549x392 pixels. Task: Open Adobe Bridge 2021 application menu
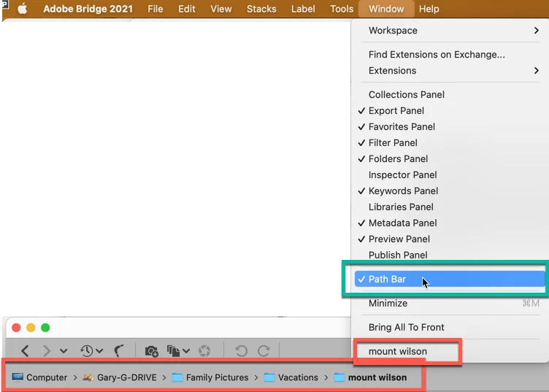click(88, 9)
